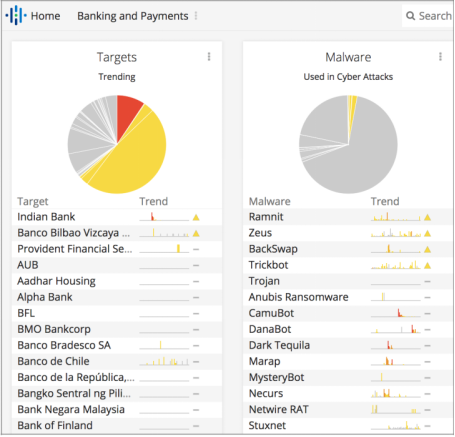Open Banco de la República target
The height and width of the screenshot is (437, 455).
[117, 377]
